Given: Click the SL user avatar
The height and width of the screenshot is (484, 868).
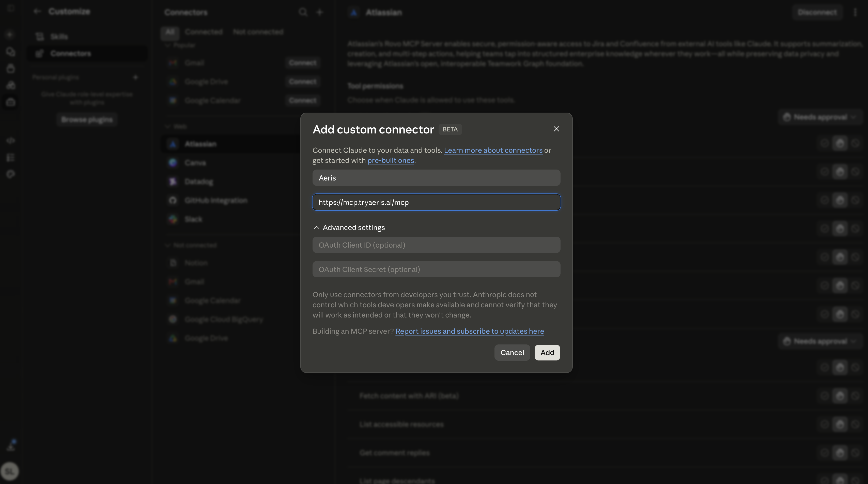Looking at the screenshot, I should click(x=10, y=471).
